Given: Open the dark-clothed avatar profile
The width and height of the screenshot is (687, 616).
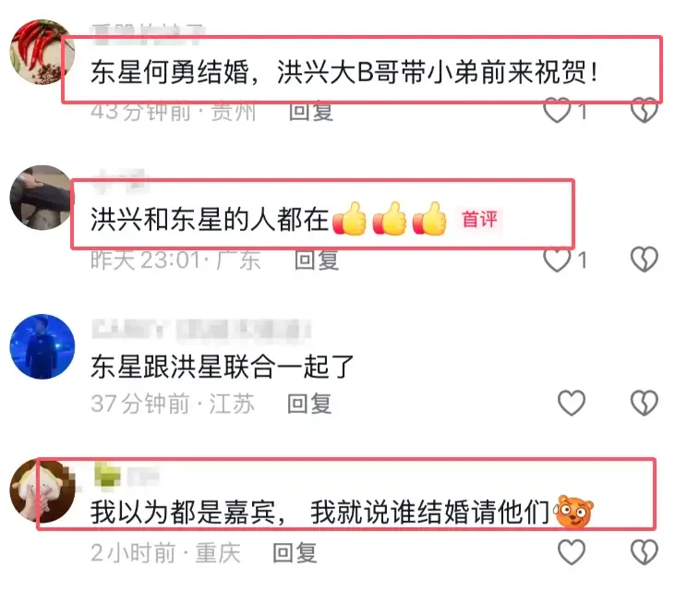Looking at the screenshot, I should point(42,198).
